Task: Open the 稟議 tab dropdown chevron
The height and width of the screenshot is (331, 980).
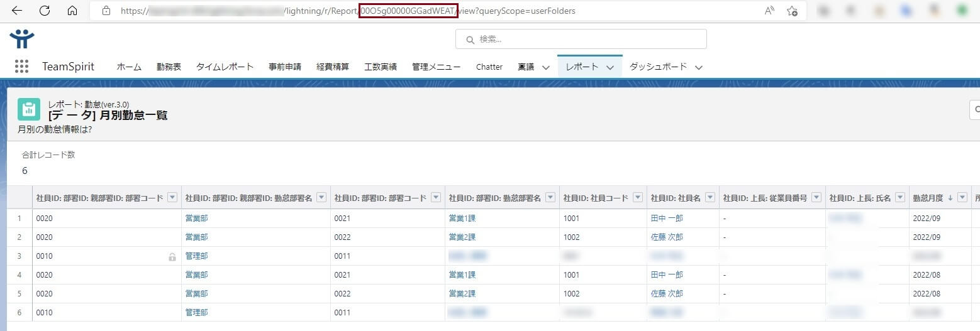Action: [545, 67]
